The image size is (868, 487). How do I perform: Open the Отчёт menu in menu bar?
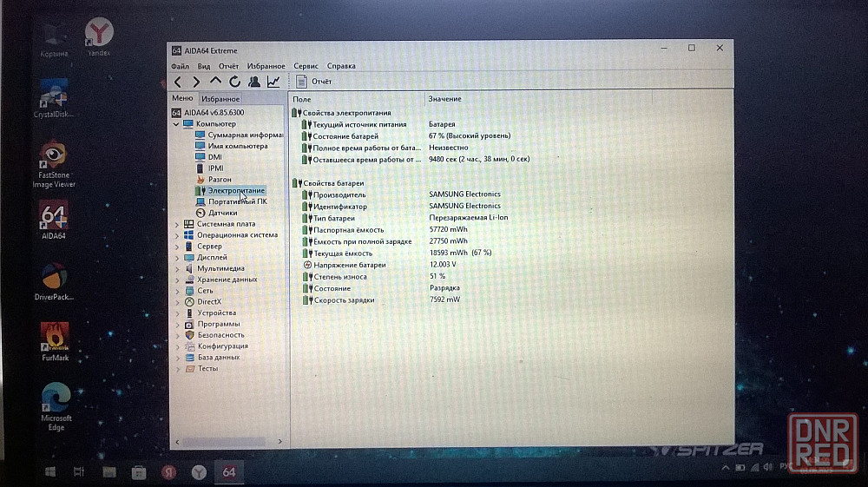[x=228, y=66]
